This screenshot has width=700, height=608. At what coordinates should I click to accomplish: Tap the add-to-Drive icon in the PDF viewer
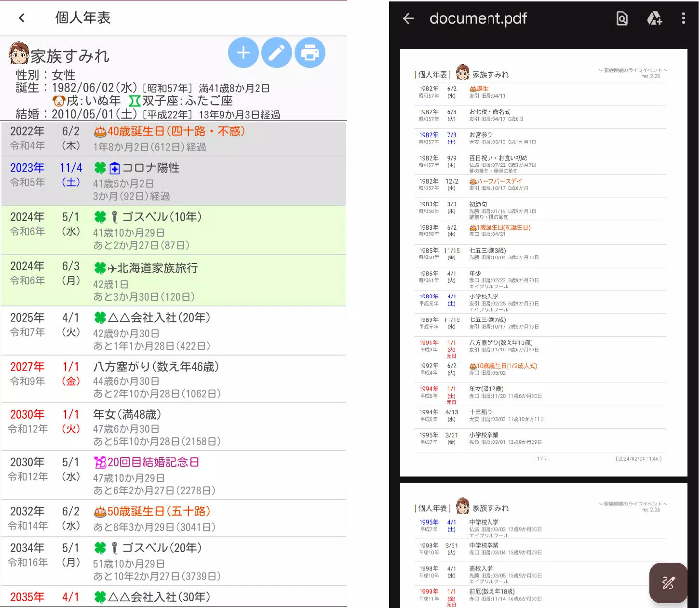[654, 18]
